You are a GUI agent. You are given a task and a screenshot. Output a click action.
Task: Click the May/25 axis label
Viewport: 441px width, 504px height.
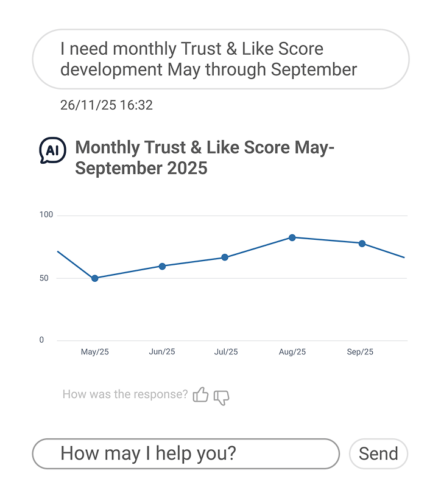[95, 351]
